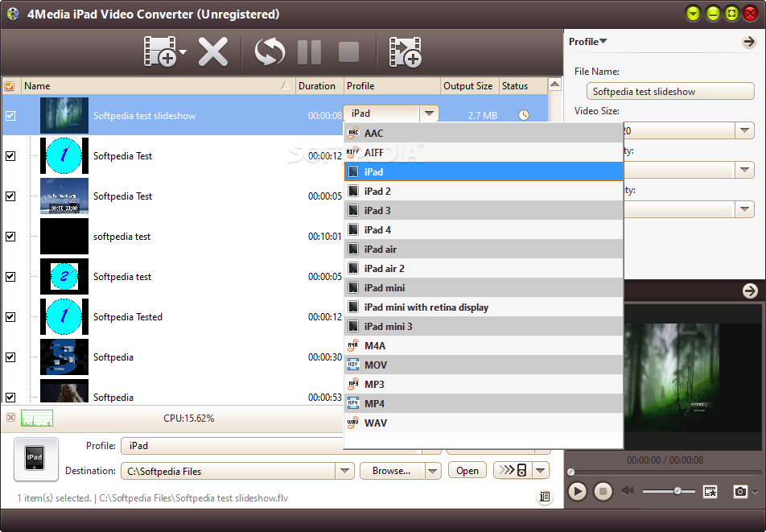Mute the preview volume icon
The width and height of the screenshot is (766, 532).
tap(628, 490)
